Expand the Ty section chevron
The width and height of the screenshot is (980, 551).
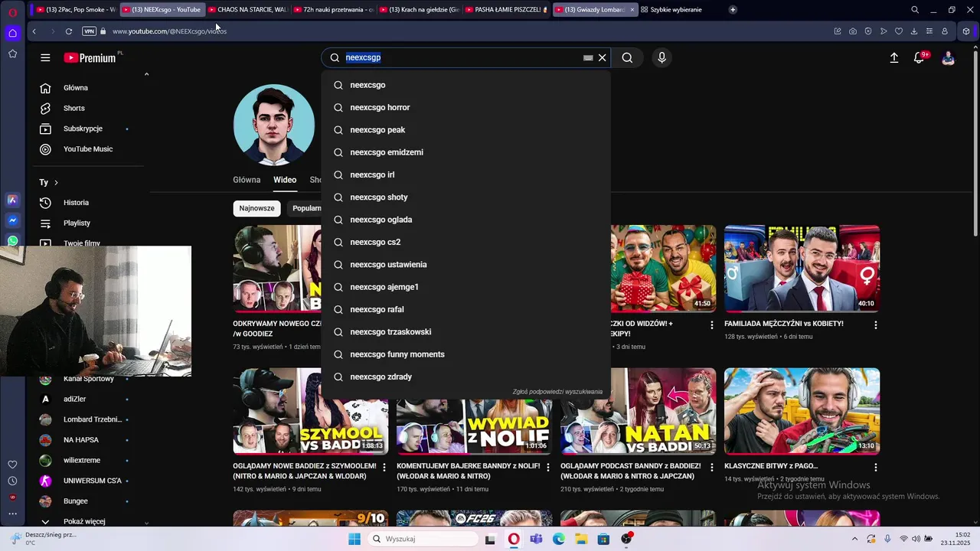coord(56,182)
